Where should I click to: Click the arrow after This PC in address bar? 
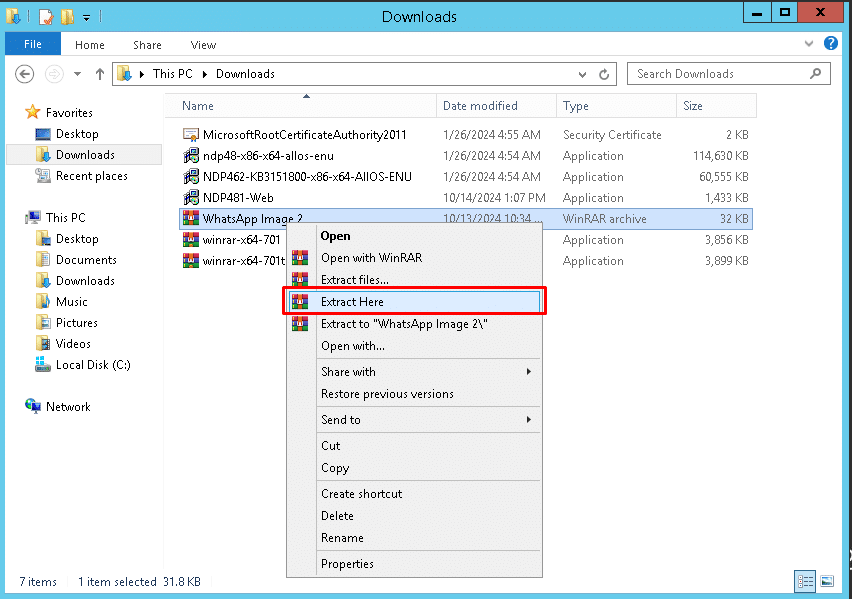tap(205, 74)
